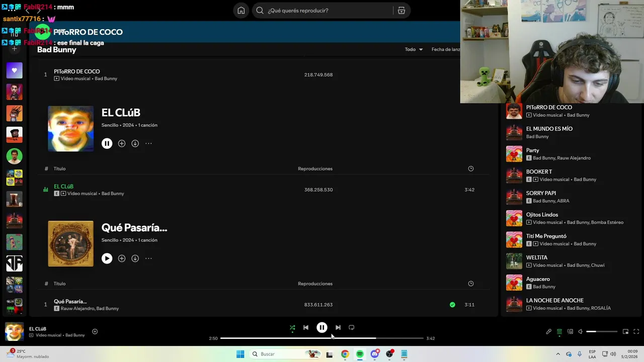Click the magnifier icon in the search bar

point(260,11)
